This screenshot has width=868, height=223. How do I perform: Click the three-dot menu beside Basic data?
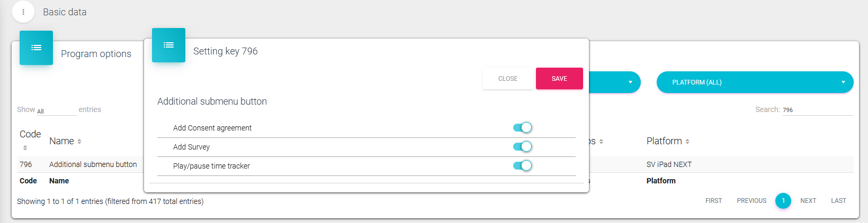click(23, 12)
